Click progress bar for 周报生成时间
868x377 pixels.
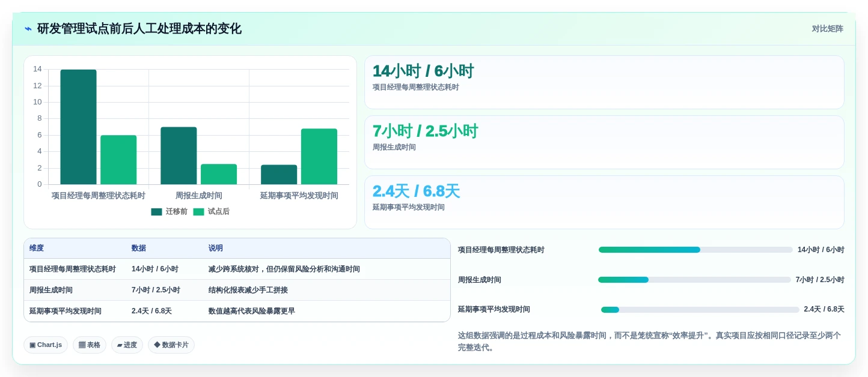coord(694,280)
